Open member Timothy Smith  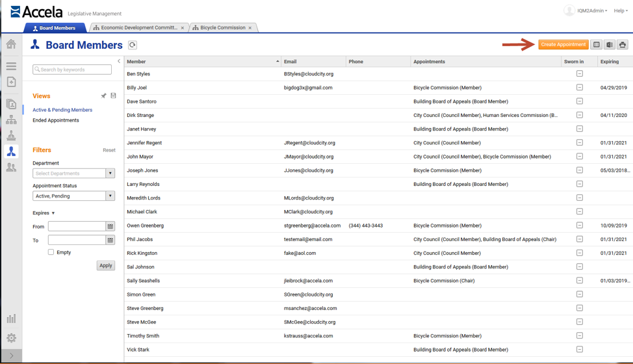pos(143,336)
